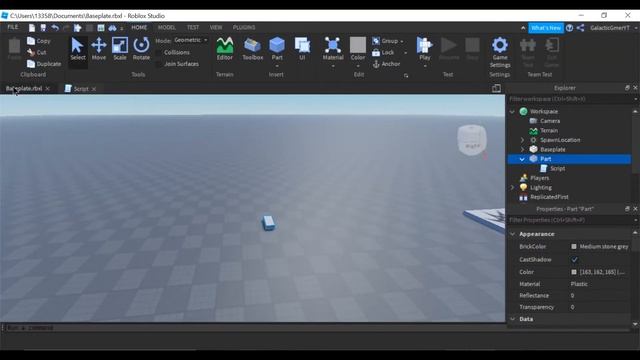Open the help question mark icon
Viewport: 640px width, 360px height.
pos(569,28)
